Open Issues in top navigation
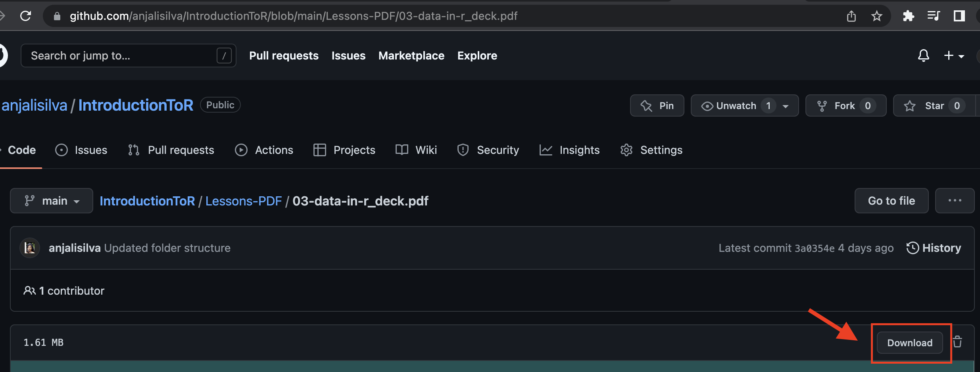 pyautogui.click(x=348, y=56)
